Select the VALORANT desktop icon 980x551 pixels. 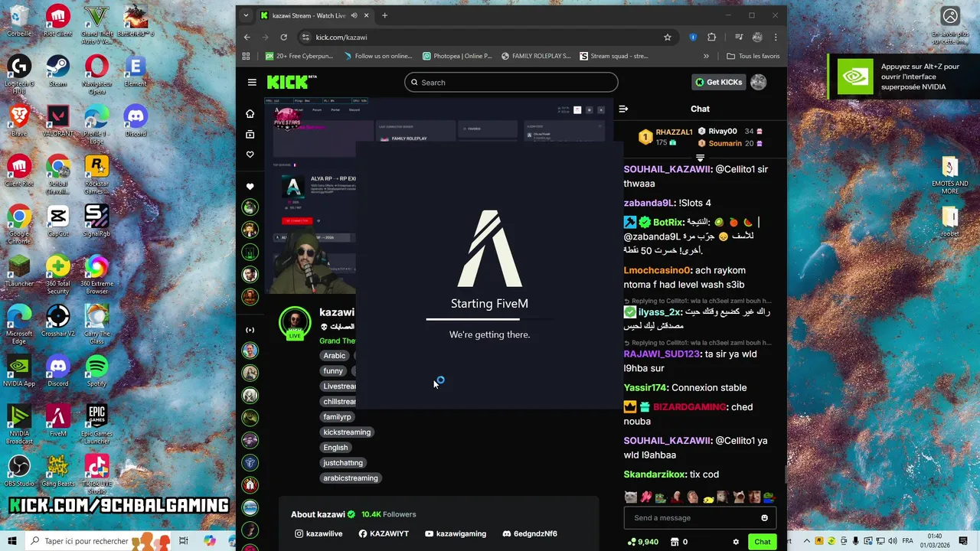pyautogui.click(x=57, y=121)
